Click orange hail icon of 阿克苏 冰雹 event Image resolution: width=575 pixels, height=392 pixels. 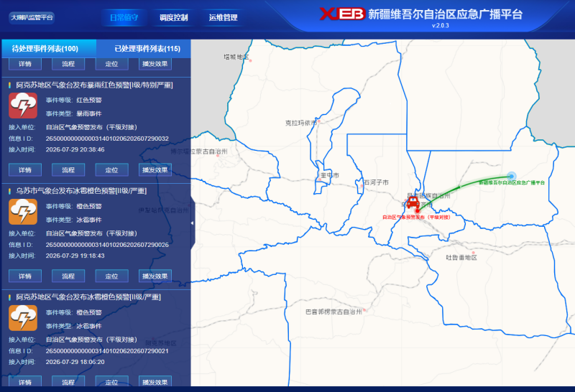[23, 318]
